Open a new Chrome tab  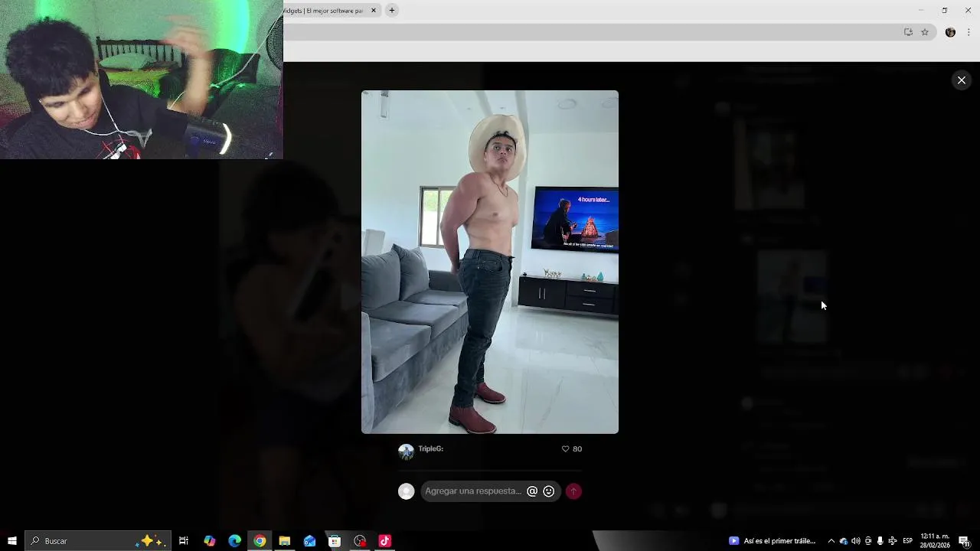point(392,11)
